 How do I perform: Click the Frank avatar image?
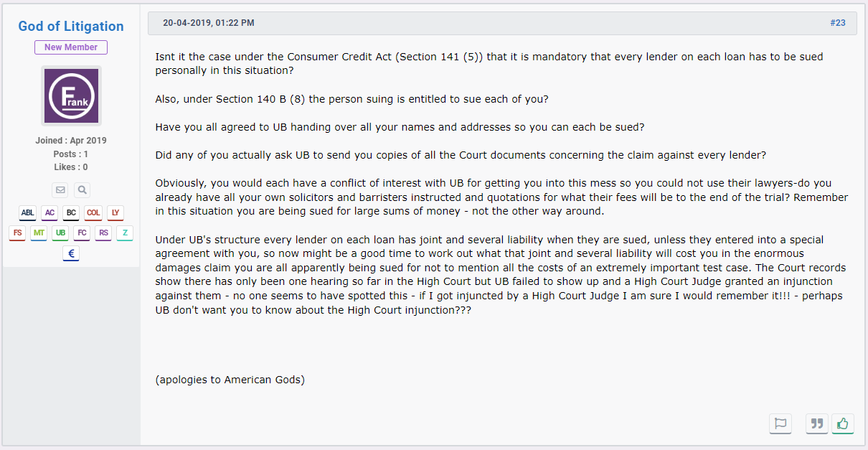[x=71, y=96]
